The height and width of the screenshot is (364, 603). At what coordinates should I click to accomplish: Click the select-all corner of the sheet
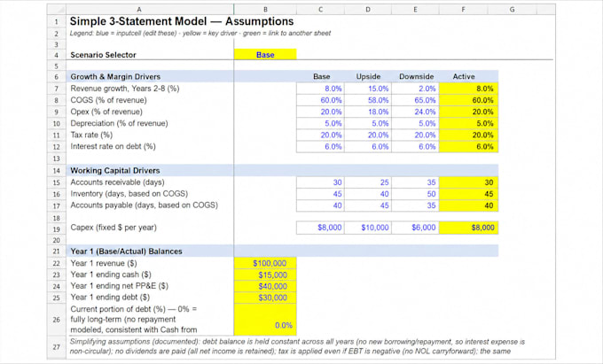click(57, 10)
